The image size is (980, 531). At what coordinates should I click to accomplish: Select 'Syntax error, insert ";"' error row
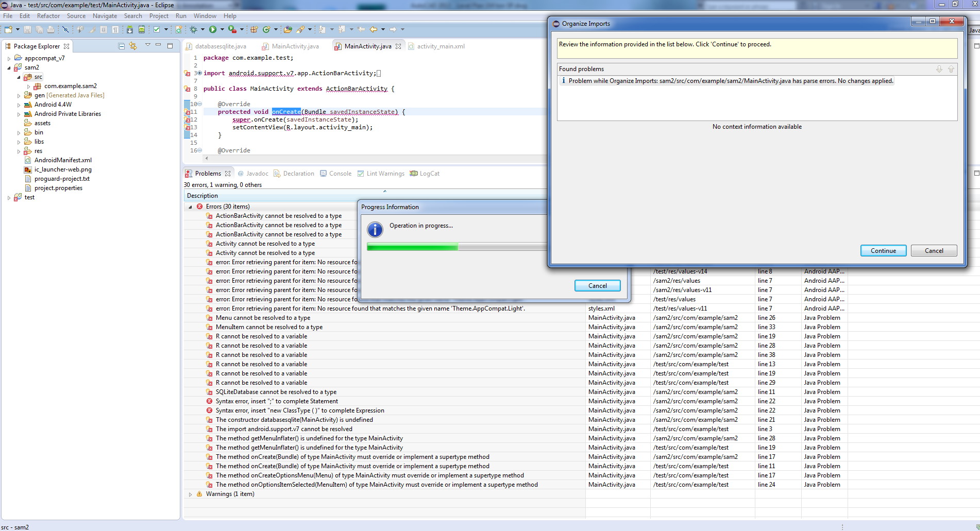click(277, 401)
